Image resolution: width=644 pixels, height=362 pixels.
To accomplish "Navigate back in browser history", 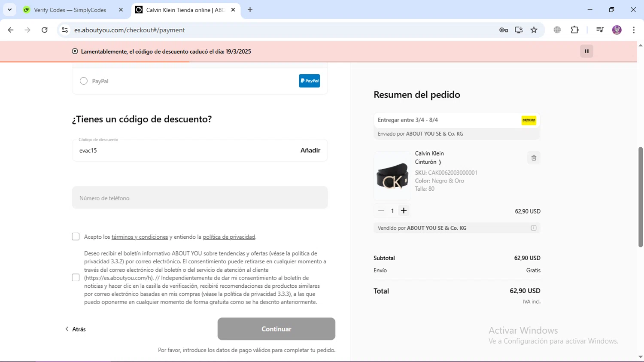I will pyautogui.click(x=11, y=30).
